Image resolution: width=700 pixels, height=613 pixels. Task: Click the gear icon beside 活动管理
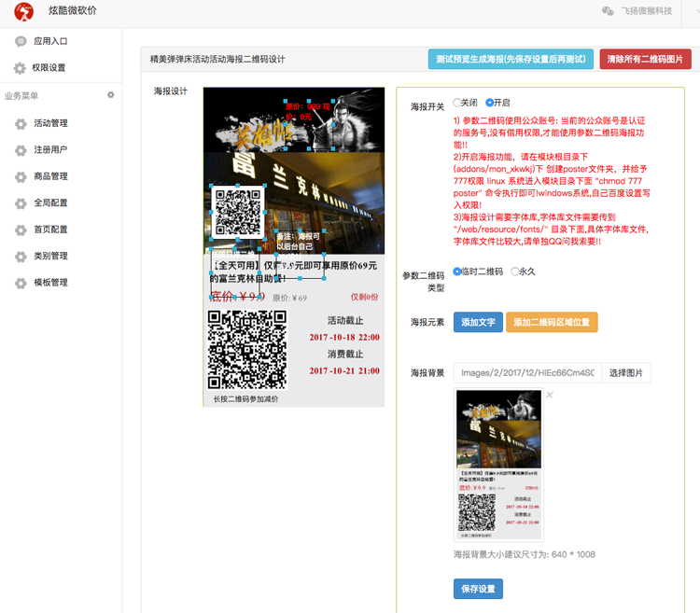(x=21, y=123)
